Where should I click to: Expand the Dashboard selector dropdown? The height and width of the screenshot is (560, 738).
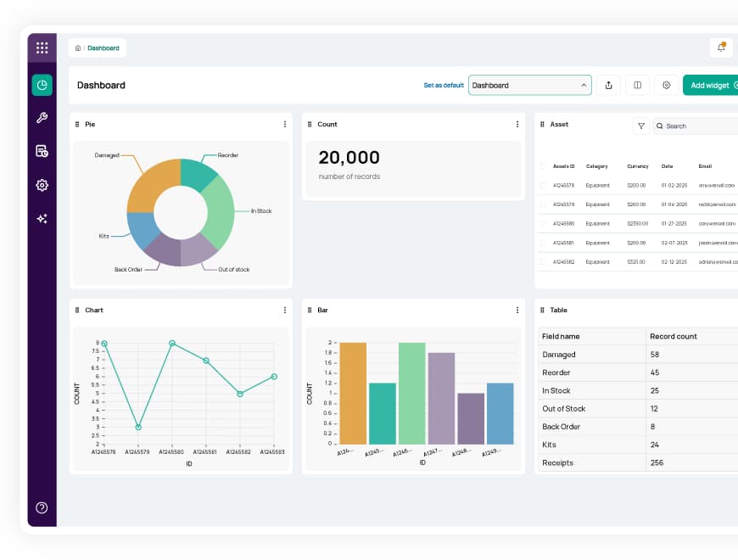pyautogui.click(x=530, y=85)
